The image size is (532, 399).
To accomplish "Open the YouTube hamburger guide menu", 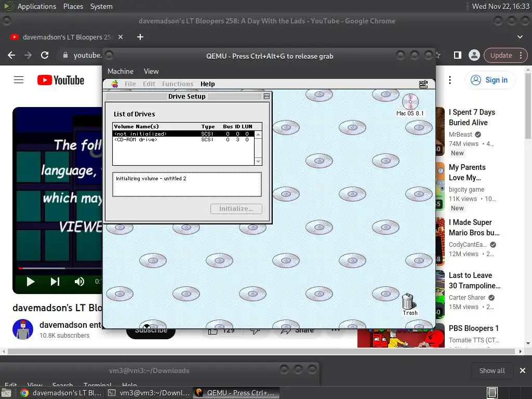I will 19,80.
